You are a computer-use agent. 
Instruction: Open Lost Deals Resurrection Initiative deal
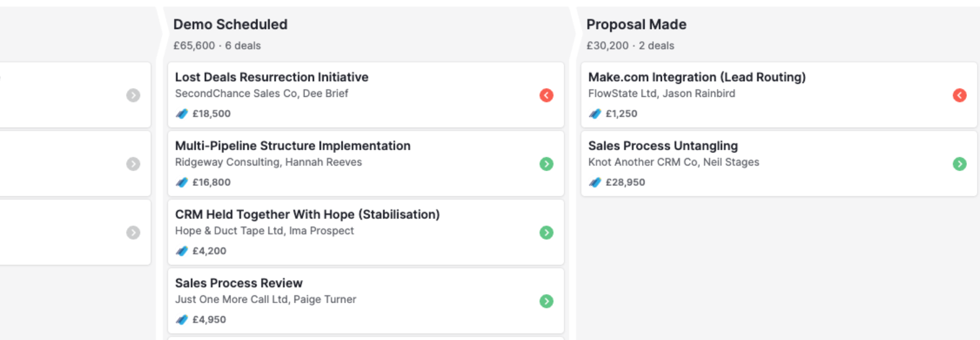pos(366,95)
